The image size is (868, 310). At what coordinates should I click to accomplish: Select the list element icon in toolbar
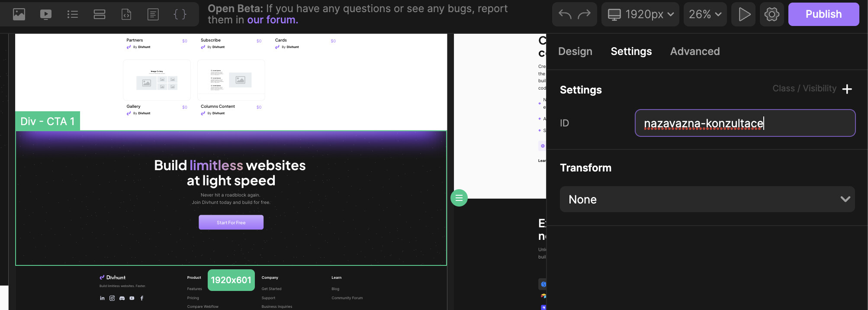(73, 14)
